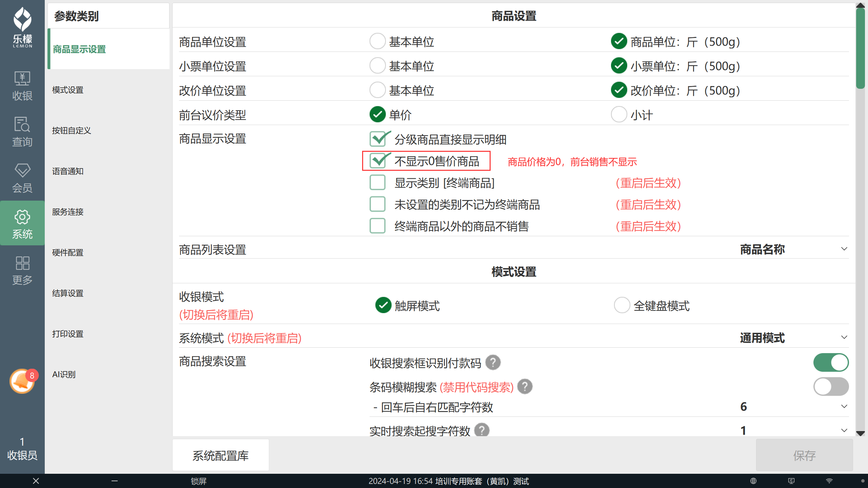This screenshot has width=868, height=488.
Task: Click the globe icon in status bar
Action: coord(753,481)
